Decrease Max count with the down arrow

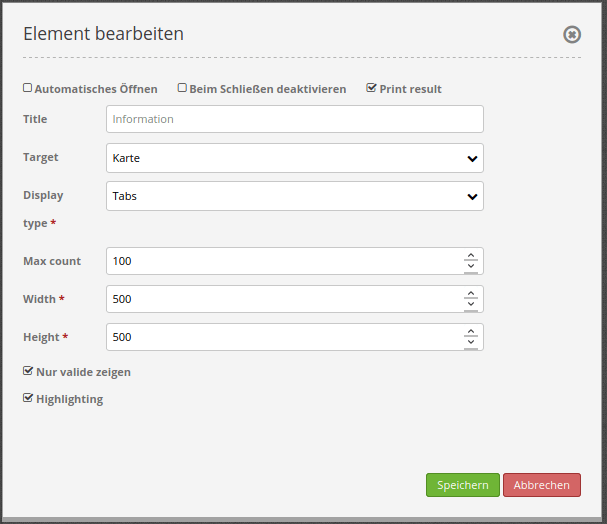pos(471,267)
